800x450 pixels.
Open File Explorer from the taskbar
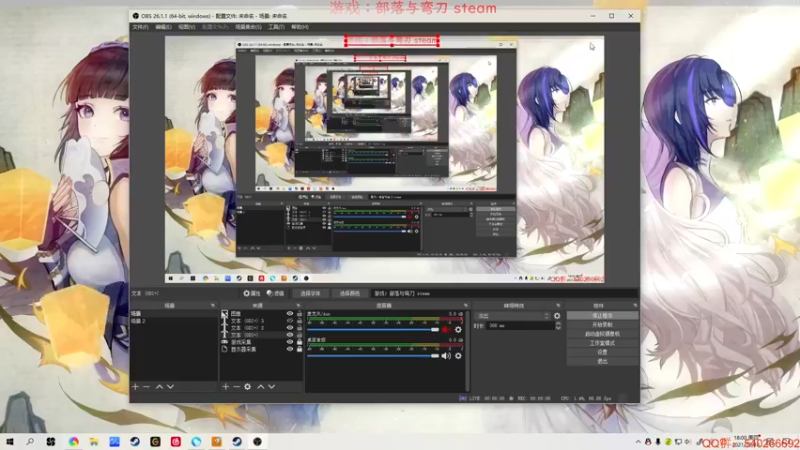tap(94, 441)
